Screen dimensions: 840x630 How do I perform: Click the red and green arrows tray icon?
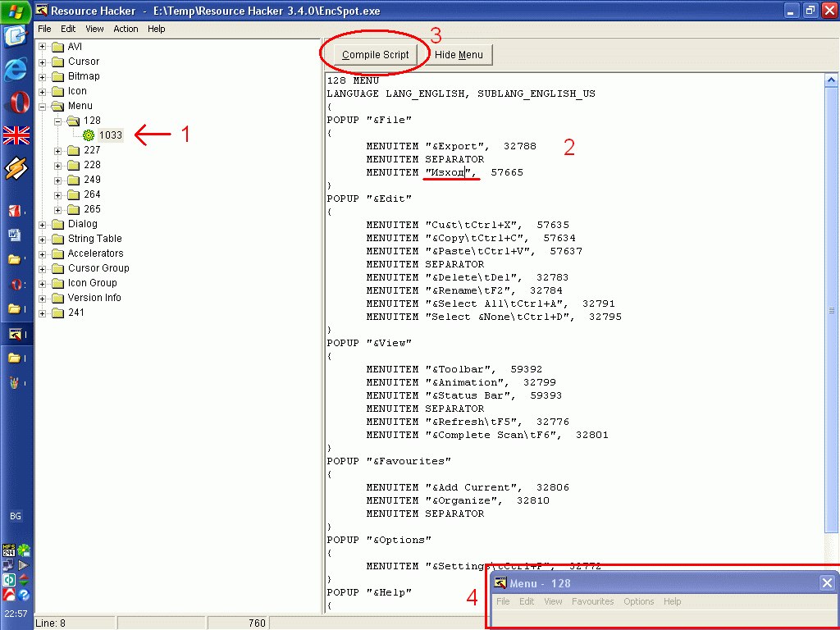click(24, 580)
